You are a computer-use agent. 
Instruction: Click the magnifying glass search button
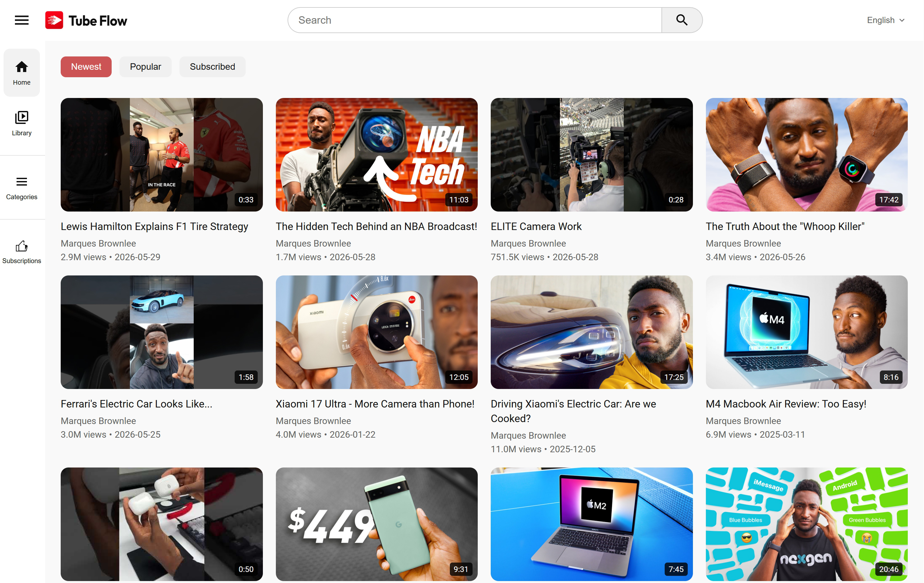click(682, 20)
